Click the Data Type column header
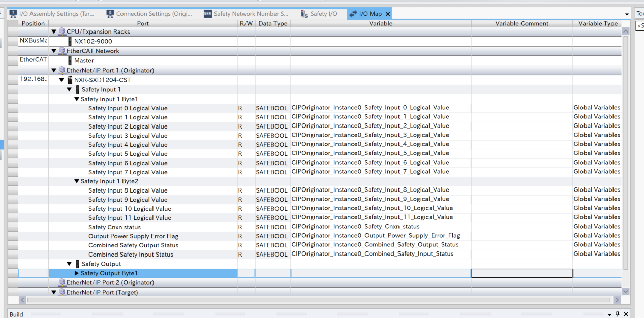 (272, 23)
